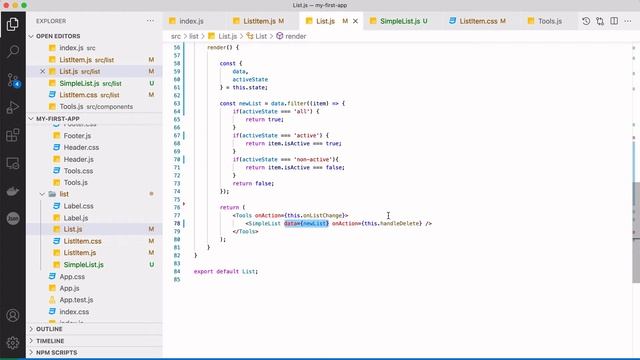
Task: Open Header.css in file tree
Action: (x=81, y=147)
